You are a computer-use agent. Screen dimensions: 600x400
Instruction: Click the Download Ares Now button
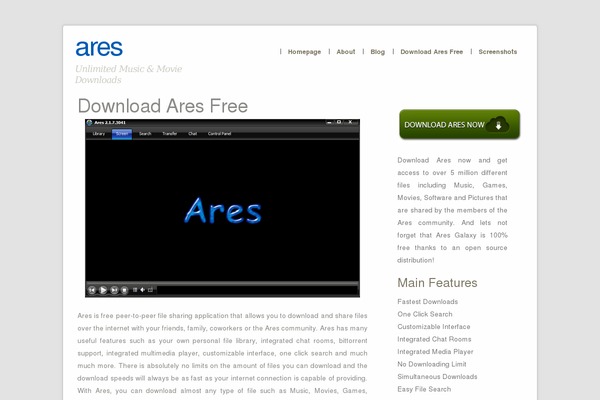click(460, 124)
